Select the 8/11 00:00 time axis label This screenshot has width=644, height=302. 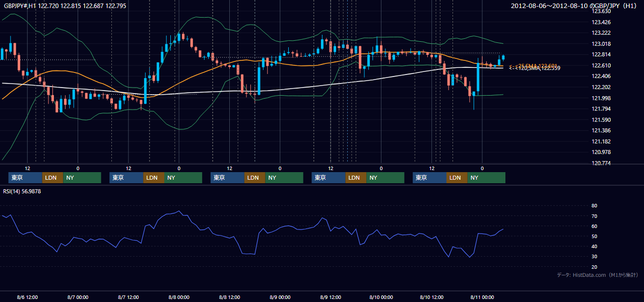pos(482,297)
